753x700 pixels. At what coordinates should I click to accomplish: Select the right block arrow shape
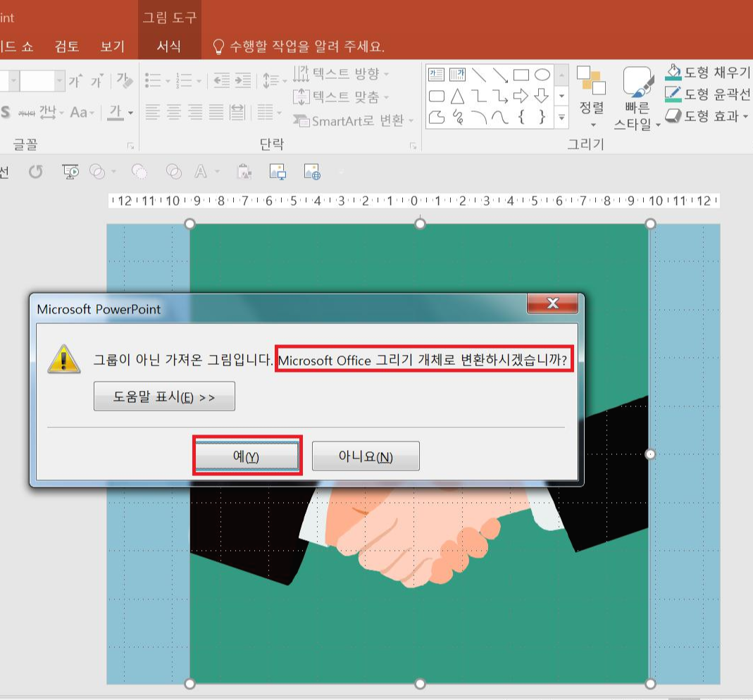point(521,96)
